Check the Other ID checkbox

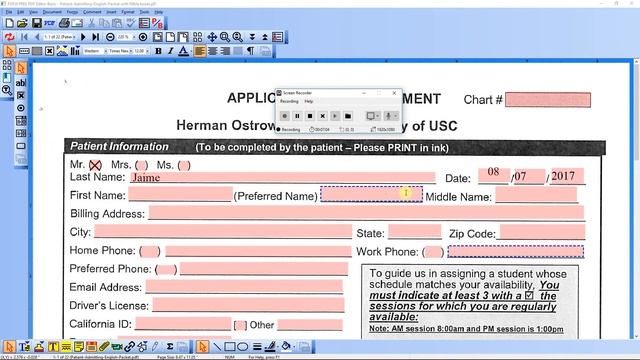pos(240,325)
